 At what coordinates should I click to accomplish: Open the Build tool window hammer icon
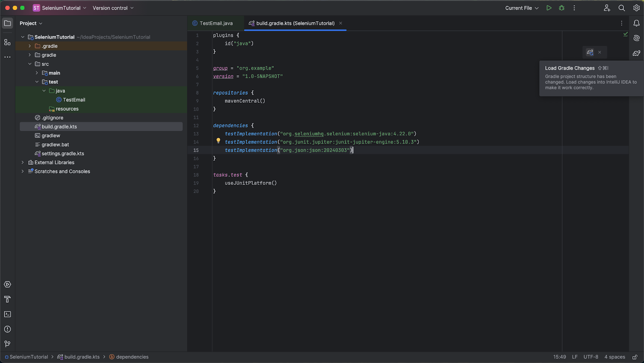coord(7,299)
